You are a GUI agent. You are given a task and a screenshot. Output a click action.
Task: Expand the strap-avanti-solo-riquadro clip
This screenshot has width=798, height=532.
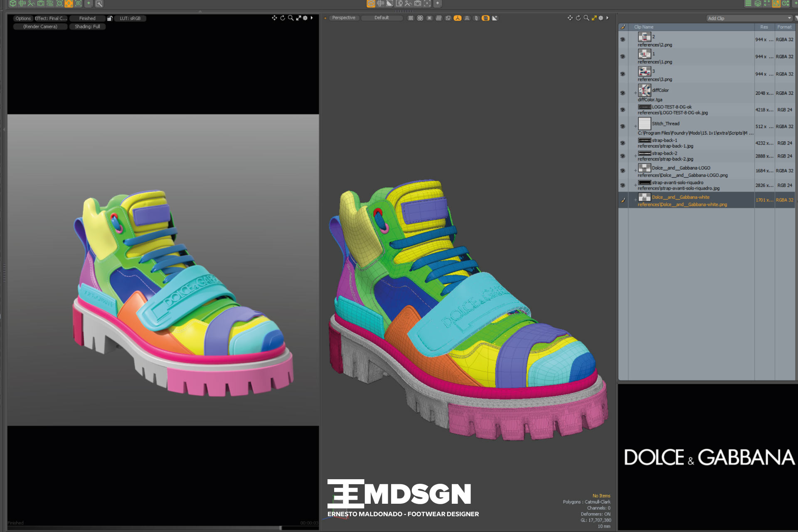pos(635,185)
